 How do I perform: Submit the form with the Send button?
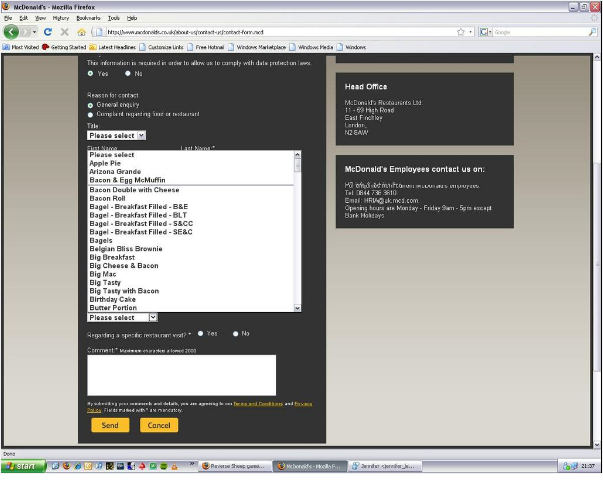110,426
